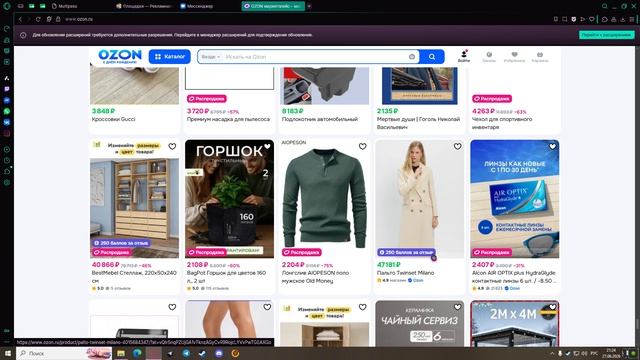Open a new tab with plus button
The image size is (640, 360).
[309, 6]
